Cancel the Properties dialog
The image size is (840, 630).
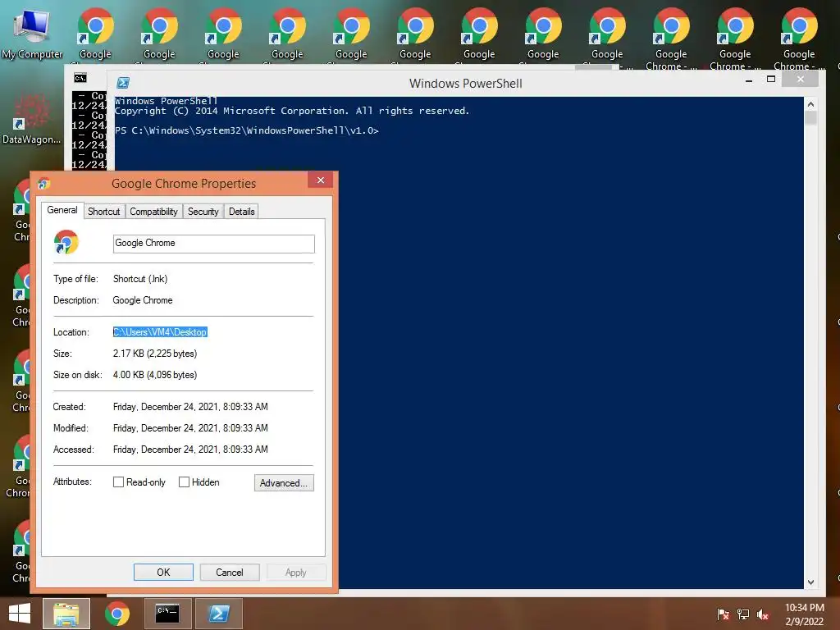(x=230, y=572)
